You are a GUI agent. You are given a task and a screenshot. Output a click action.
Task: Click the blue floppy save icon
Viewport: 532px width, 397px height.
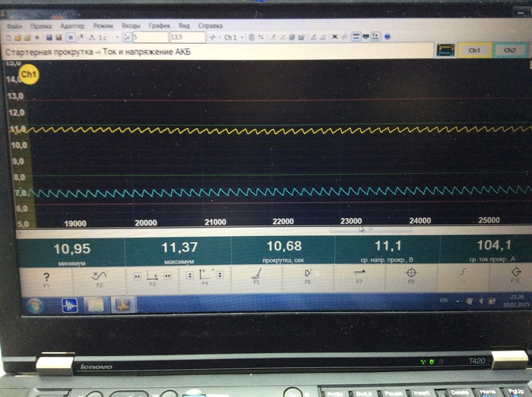pos(49,38)
